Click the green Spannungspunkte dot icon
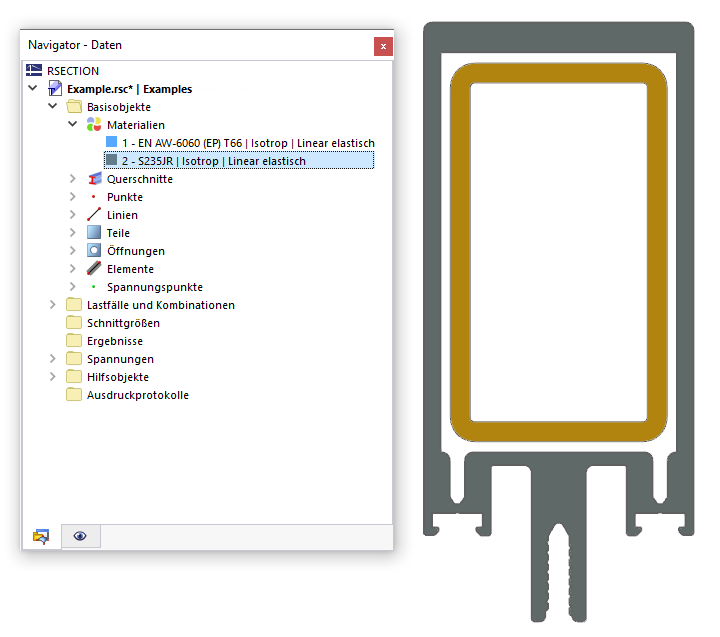The image size is (720, 637). (x=94, y=287)
